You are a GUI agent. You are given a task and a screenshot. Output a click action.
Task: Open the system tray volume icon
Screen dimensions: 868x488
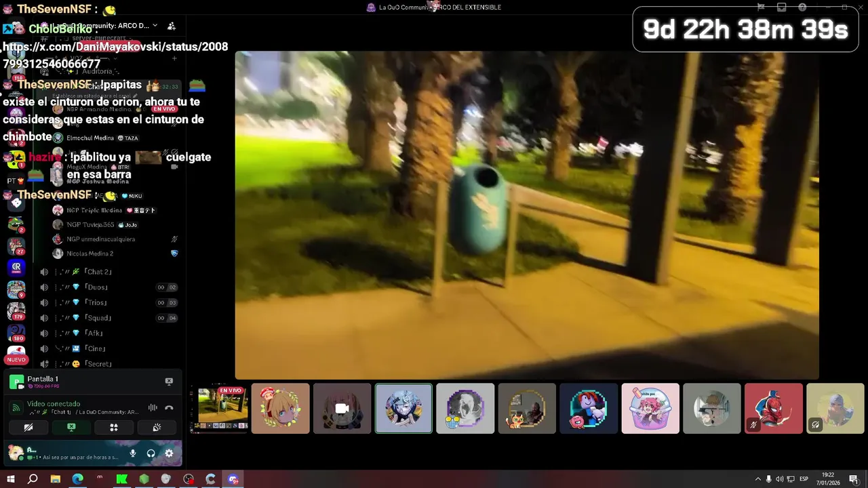tap(779, 479)
